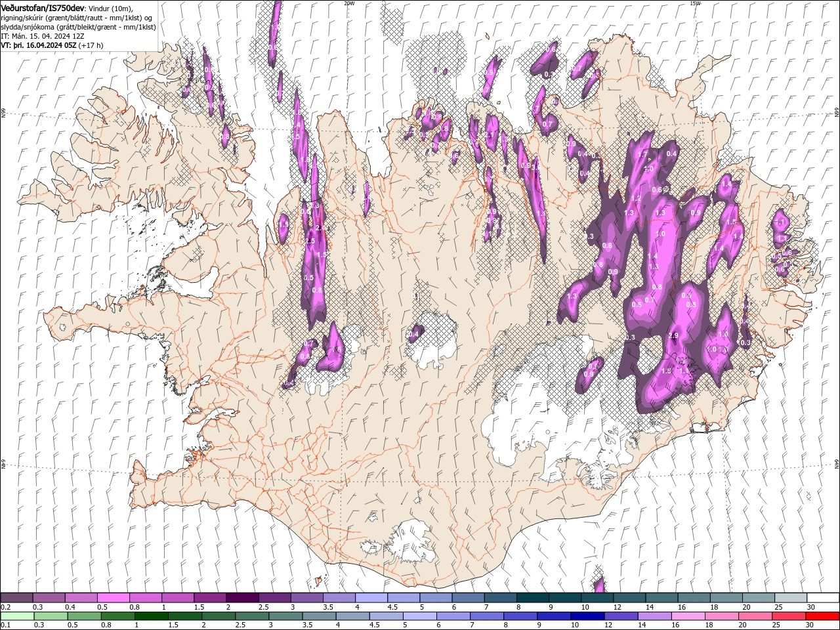Click the 2.9 precipitation value on the map
Screen dimensions: 840x630
[673, 335]
